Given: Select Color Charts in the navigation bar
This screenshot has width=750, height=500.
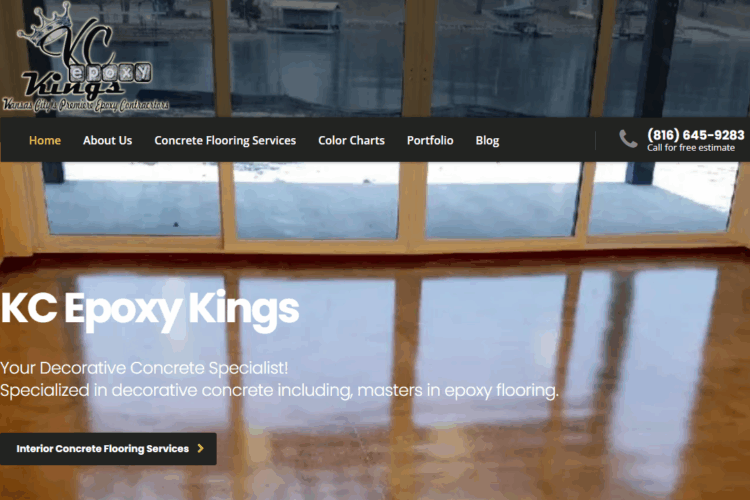Looking at the screenshot, I should [352, 140].
